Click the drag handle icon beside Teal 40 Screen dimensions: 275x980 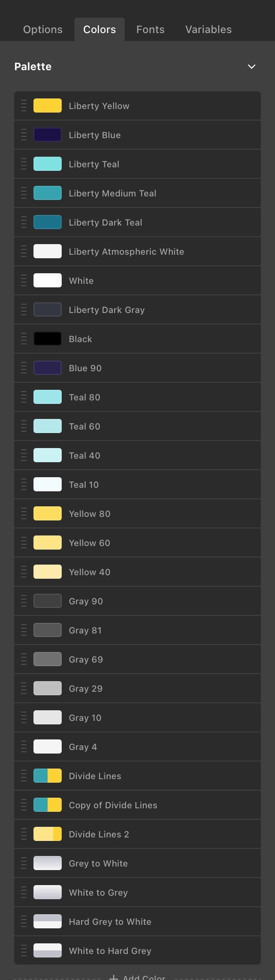pyautogui.click(x=24, y=456)
